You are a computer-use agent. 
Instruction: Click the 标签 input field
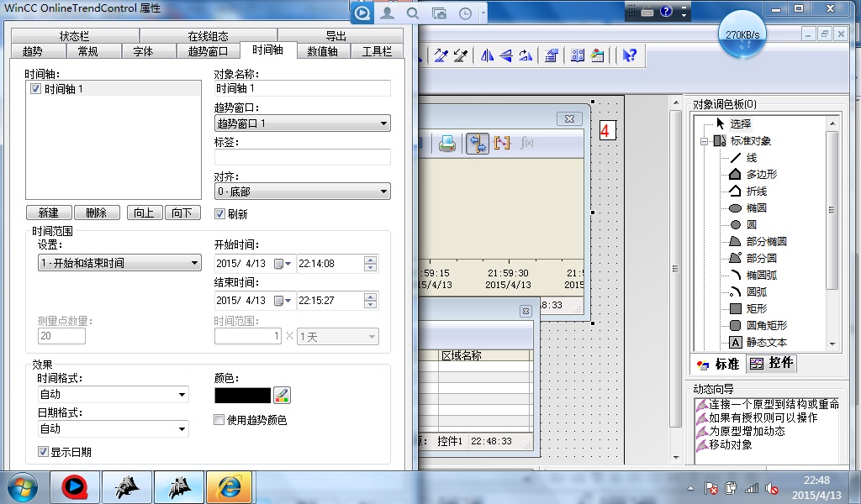302,157
